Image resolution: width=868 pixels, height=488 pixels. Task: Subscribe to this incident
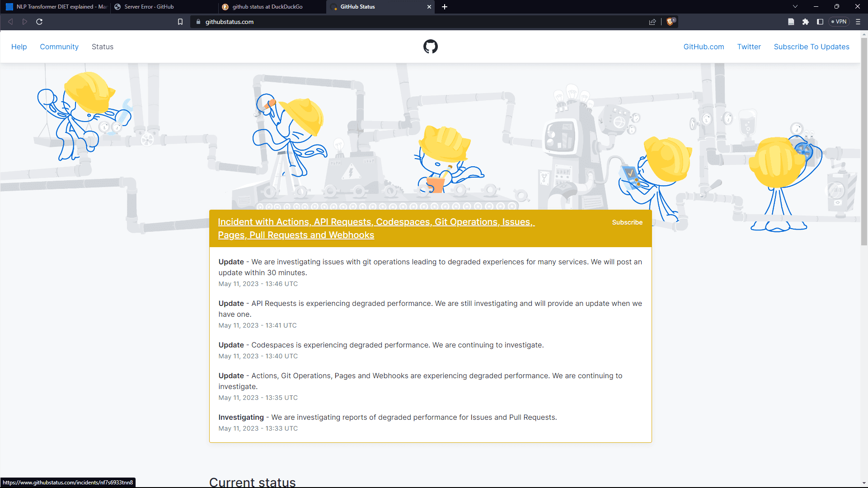(627, 222)
